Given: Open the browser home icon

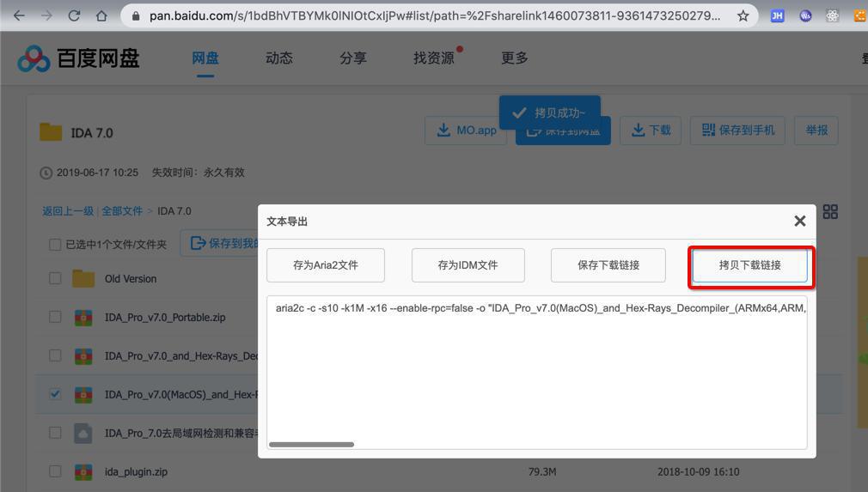Looking at the screenshot, I should pyautogui.click(x=101, y=16).
